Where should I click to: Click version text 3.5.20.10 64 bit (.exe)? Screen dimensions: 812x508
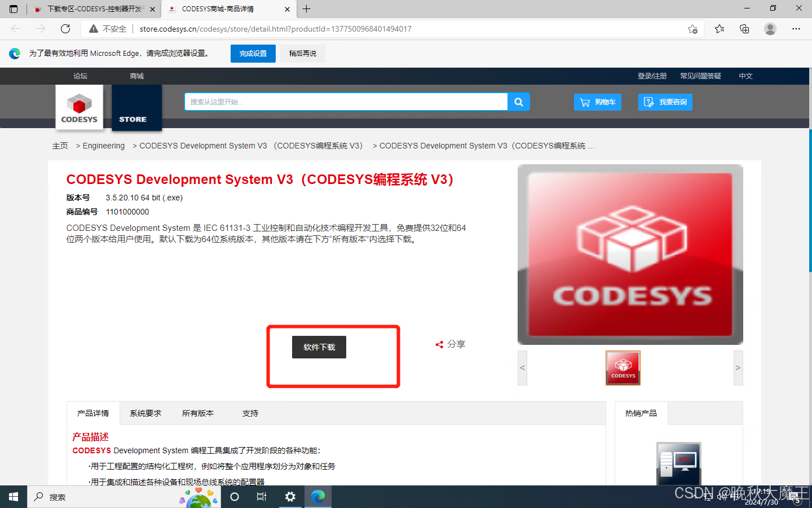[x=144, y=198]
